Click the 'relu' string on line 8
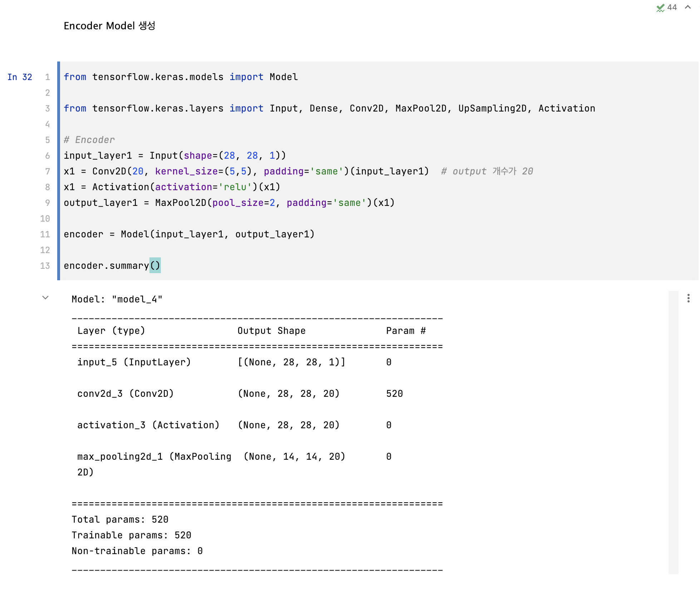The image size is (700, 597). (x=235, y=187)
